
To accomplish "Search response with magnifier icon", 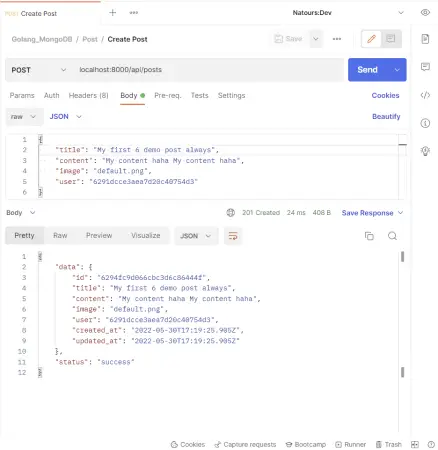I will pos(392,236).
